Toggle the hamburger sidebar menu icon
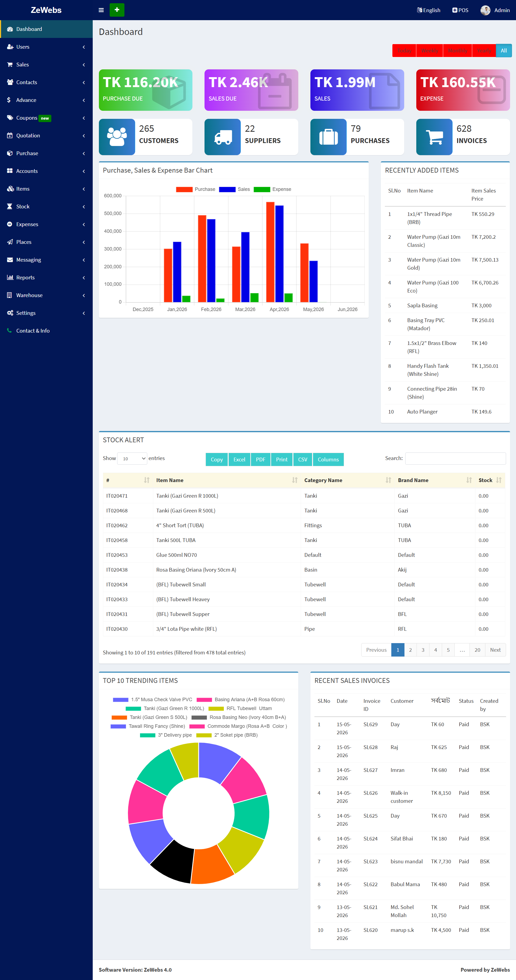 [101, 10]
